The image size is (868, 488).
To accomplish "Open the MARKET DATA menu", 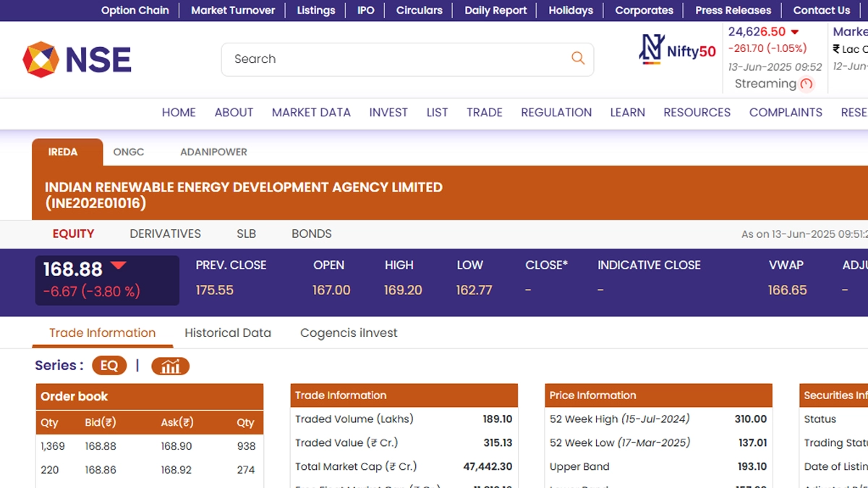I will (311, 112).
